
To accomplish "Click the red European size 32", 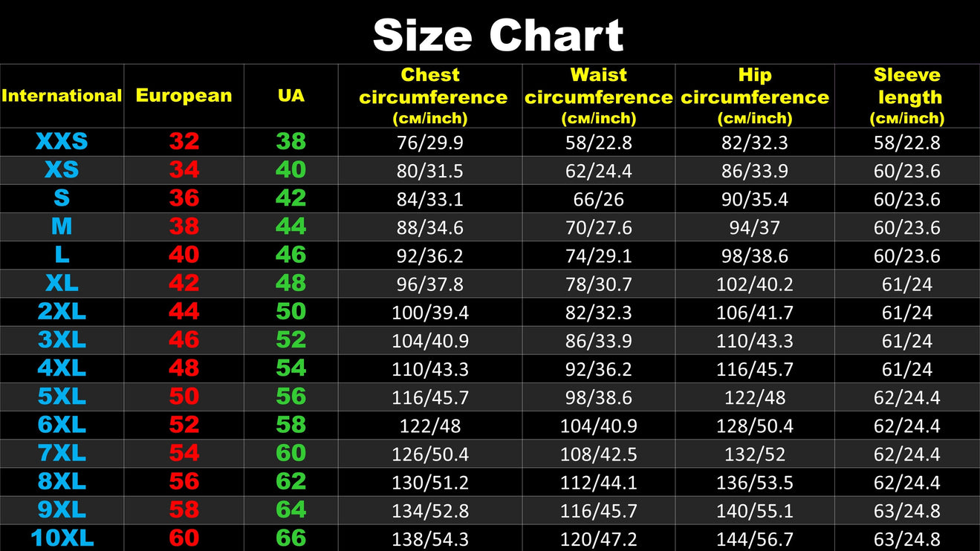I will tap(184, 142).
